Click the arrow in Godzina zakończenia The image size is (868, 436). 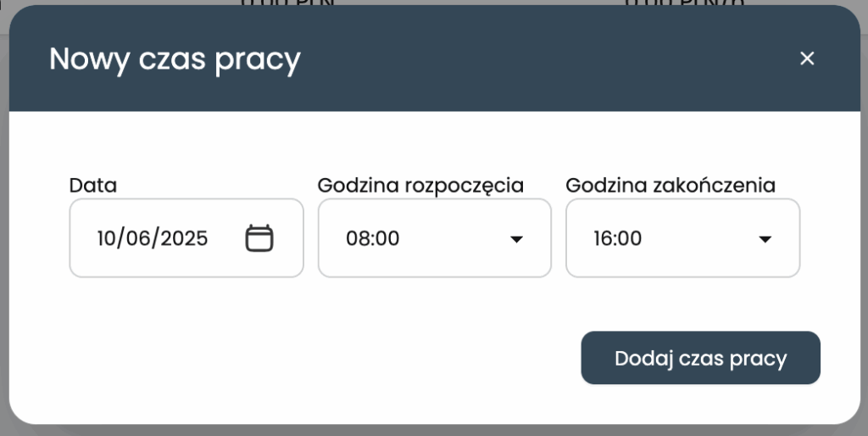(765, 239)
